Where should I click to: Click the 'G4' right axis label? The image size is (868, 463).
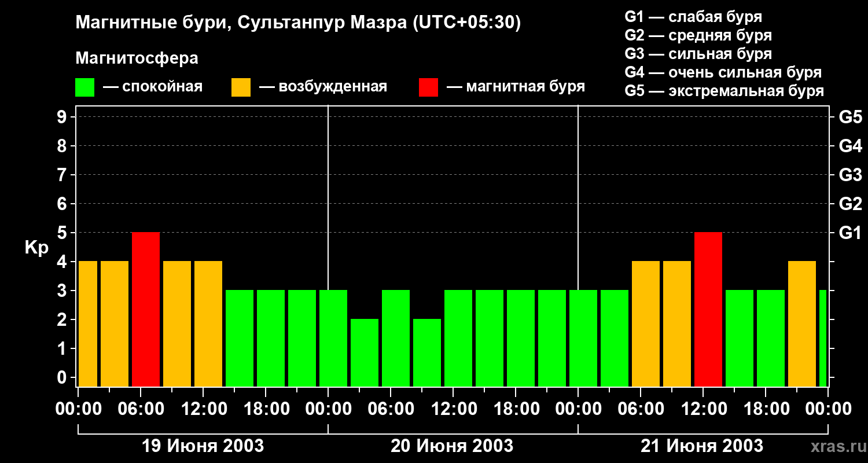pyautogui.click(x=850, y=146)
